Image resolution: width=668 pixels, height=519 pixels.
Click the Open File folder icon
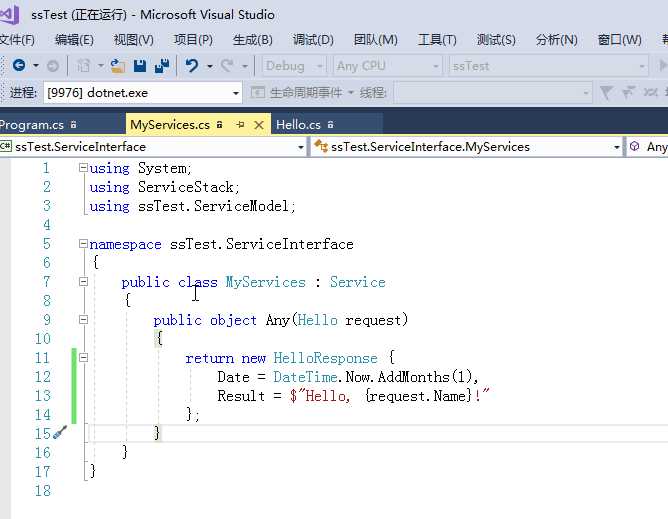118,65
